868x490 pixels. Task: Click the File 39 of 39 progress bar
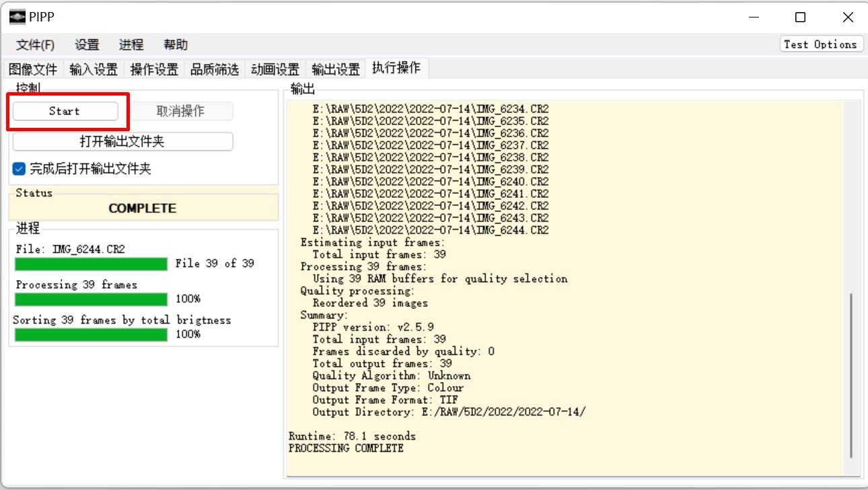pyautogui.click(x=91, y=264)
